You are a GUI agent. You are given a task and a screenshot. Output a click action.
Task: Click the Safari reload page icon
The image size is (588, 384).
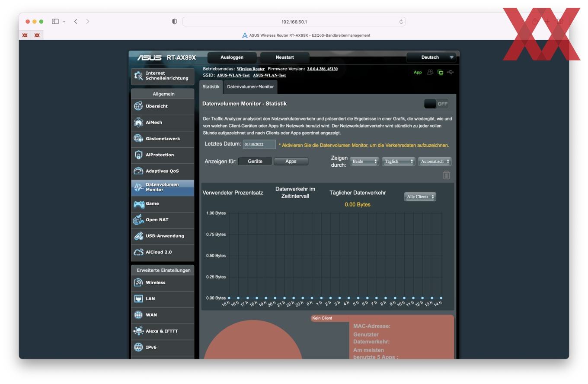pyautogui.click(x=401, y=22)
